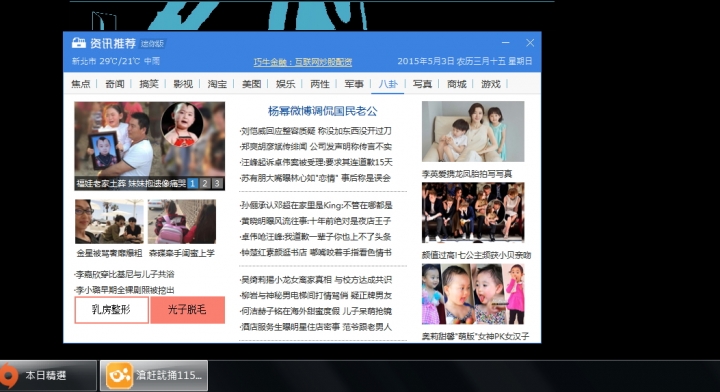Screen dimensions: 720x392
Task: Open the 酒店服务生曝明星住店密事 article
Action: point(316,327)
